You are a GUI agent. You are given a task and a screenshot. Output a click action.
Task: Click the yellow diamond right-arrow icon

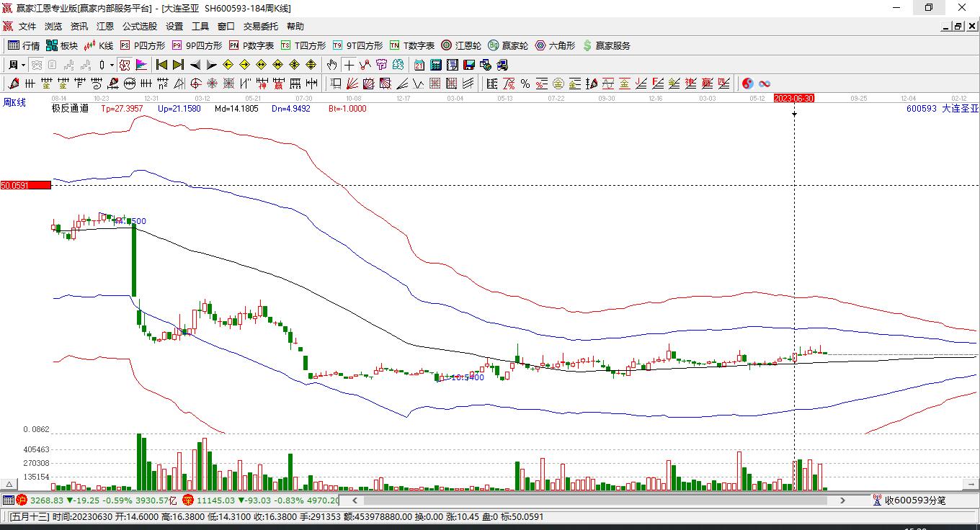coord(244,65)
